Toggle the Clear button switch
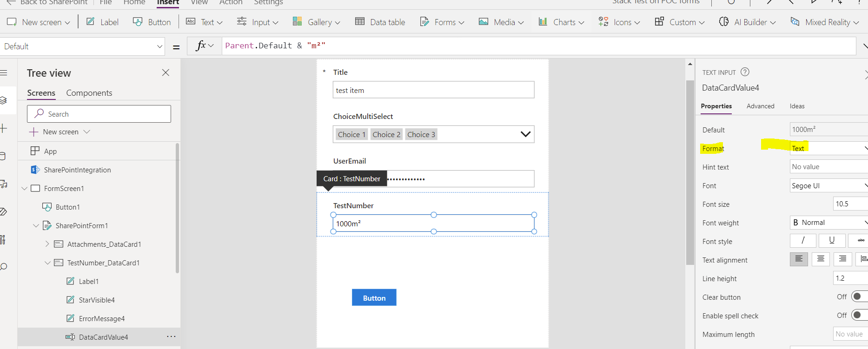Screen dimensions: 868x349 (859, 296)
